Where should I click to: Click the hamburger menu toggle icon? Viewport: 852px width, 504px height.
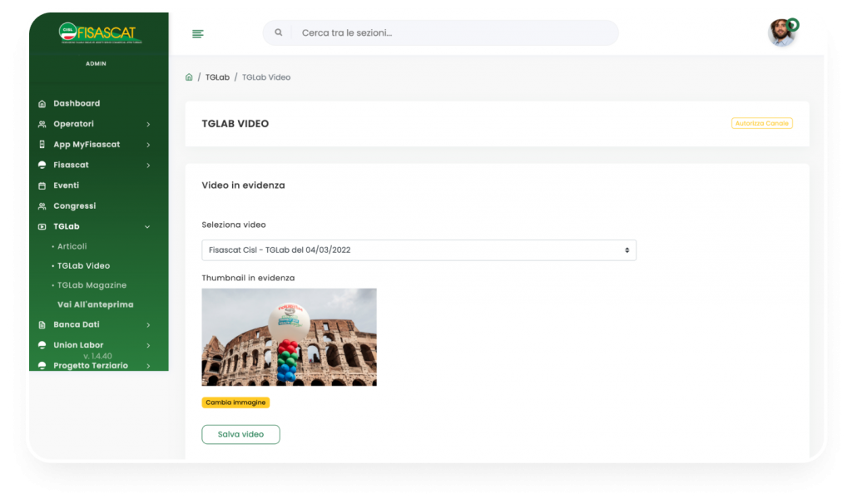tap(198, 33)
